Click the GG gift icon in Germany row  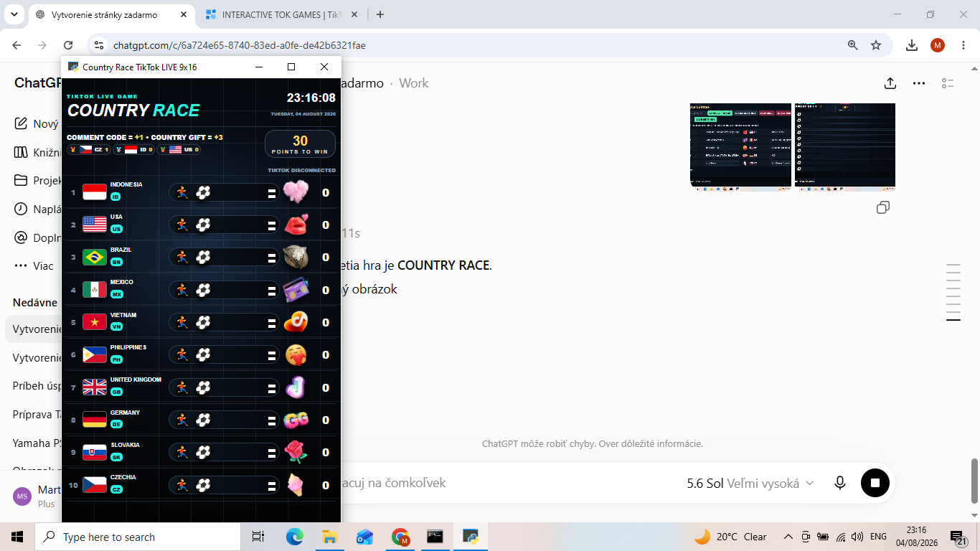296,420
